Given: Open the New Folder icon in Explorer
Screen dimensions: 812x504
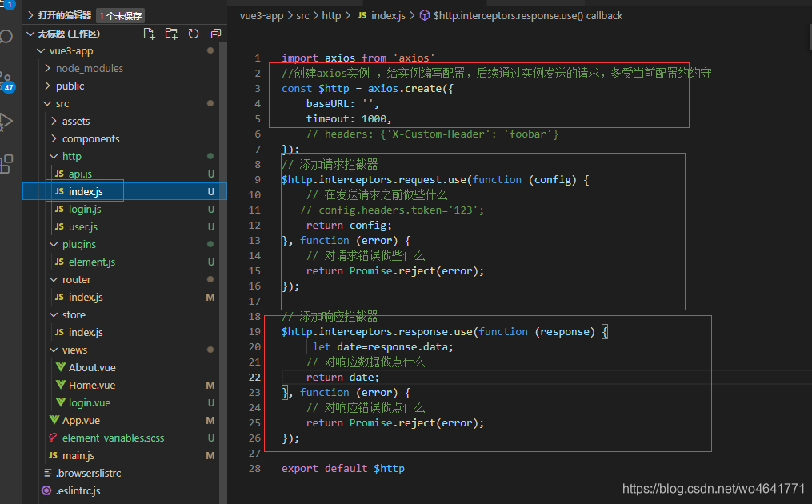Looking at the screenshot, I should pyautogui.click(x=170, y=33).
